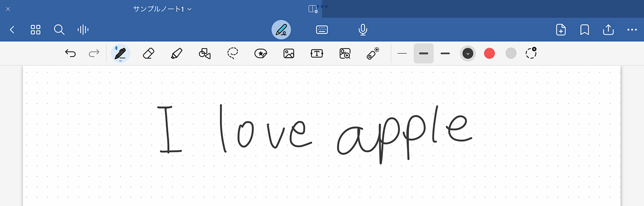The height and width of the screenshot is (206, 644).
Task: Add a new color preset
Action: click(531, 53)
